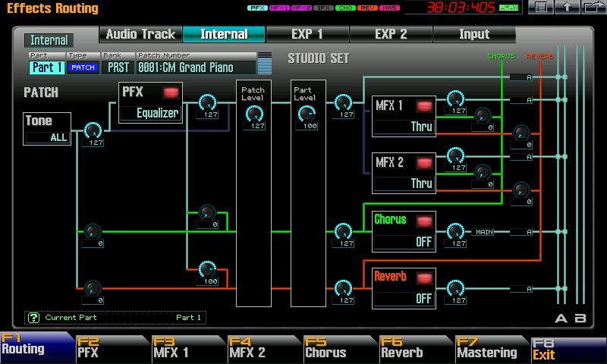This screenshot has width=607, height=364.
Task: Switch to the Audio Track tab
Action: 141,34
